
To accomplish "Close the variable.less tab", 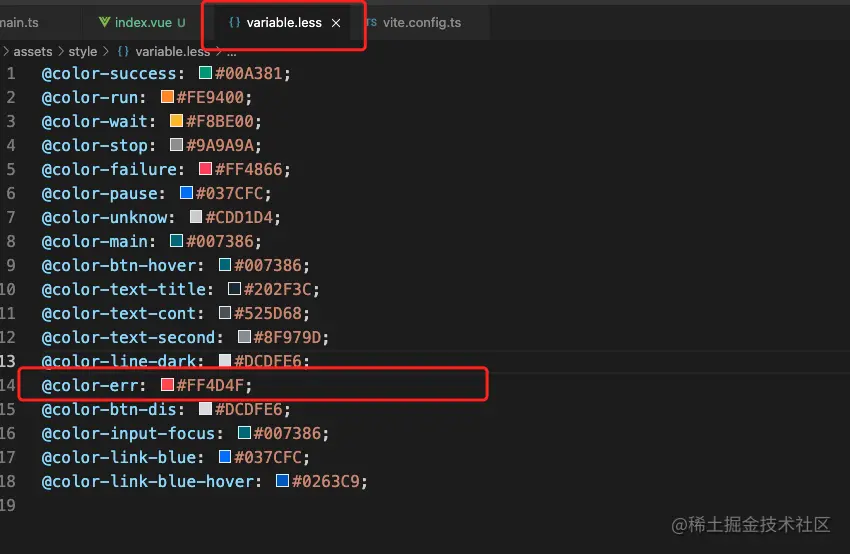I will pos(336,23).
